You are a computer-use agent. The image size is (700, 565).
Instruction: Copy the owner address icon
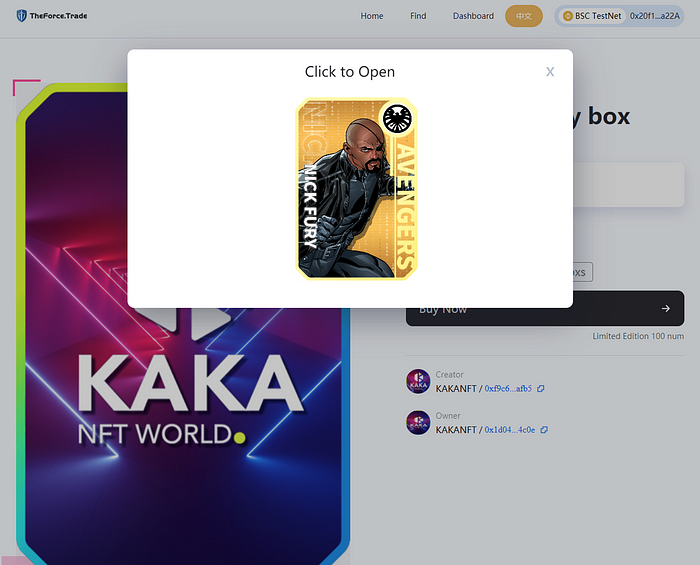[x=544, y=430]
